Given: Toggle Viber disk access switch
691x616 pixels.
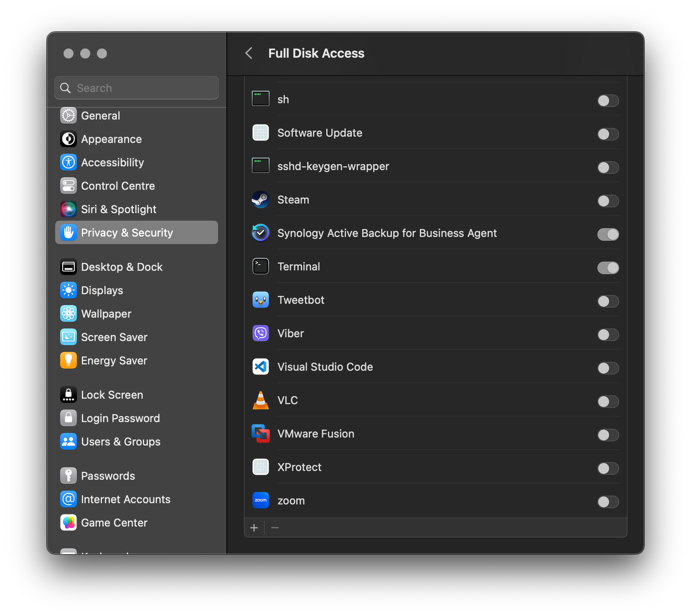Looking at the screenshot, I should [608, 335].
